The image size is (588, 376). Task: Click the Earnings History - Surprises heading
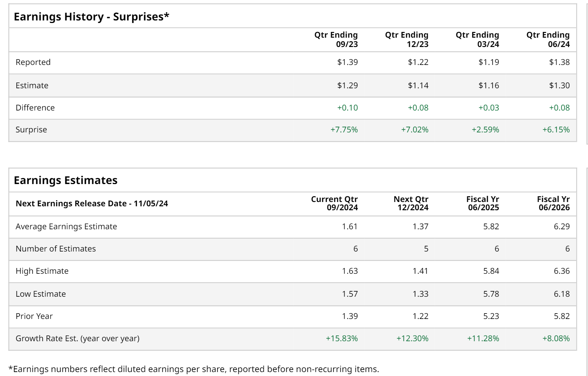click(91, 17)
